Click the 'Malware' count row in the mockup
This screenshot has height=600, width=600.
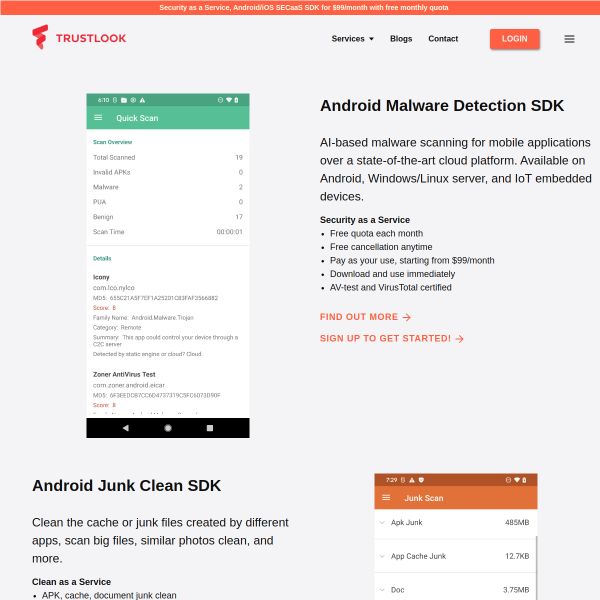point(168,187)
